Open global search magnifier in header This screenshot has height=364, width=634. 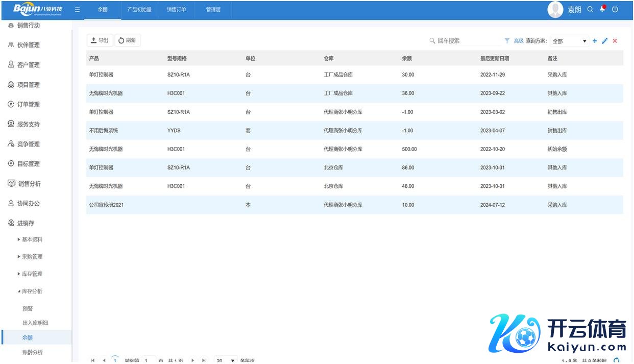point(590,10)
